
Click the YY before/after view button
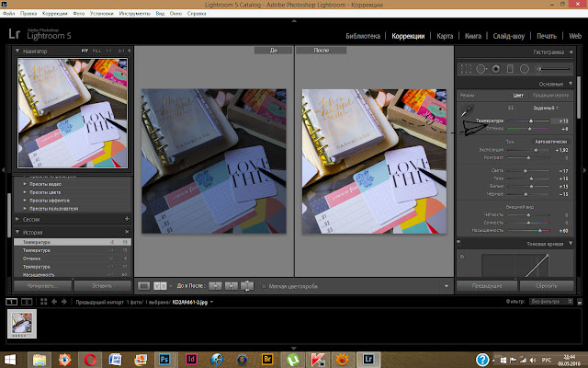pos(160,286)
